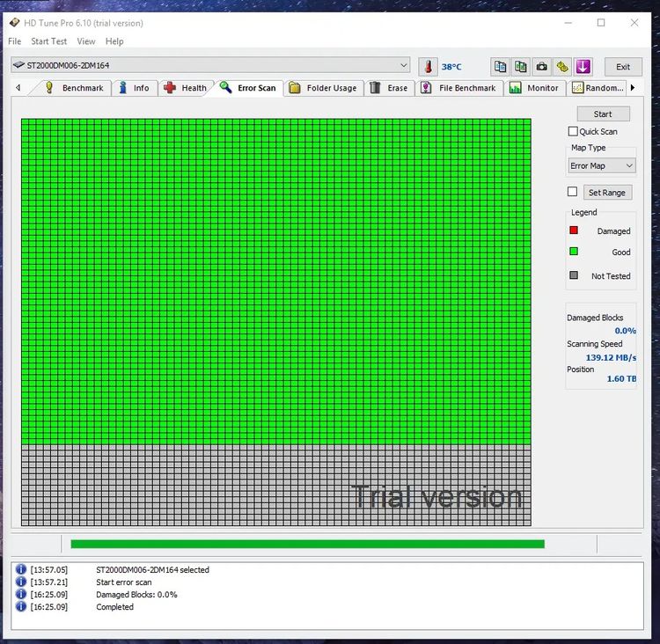Click the 1.60 TB position value
660x644 pixels.
[x=621, y=378]
